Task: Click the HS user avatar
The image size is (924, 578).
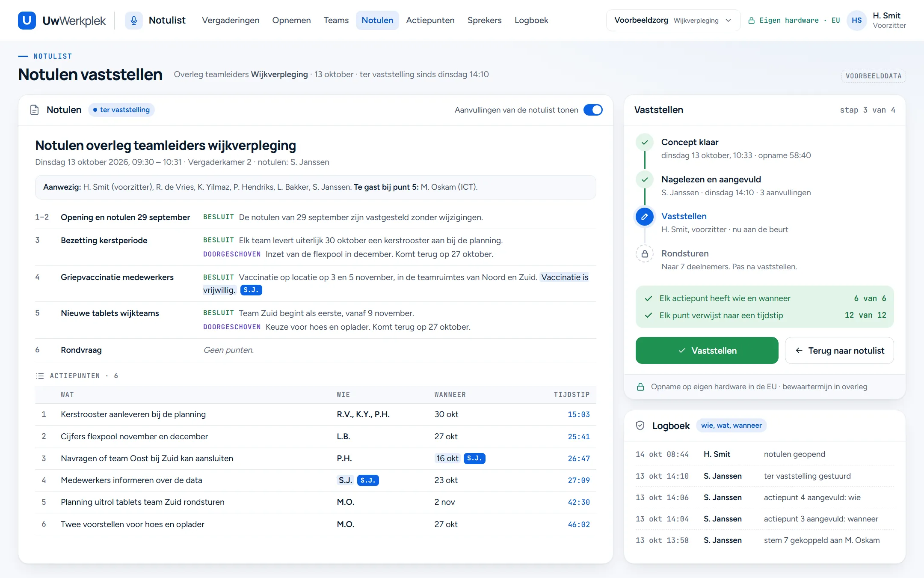Action: [x=856, y=20]
